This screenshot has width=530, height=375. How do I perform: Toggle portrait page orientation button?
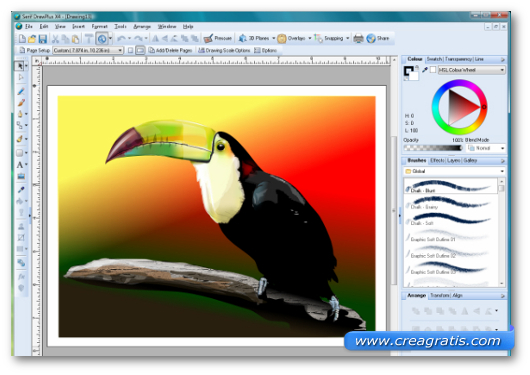(130, 50)
